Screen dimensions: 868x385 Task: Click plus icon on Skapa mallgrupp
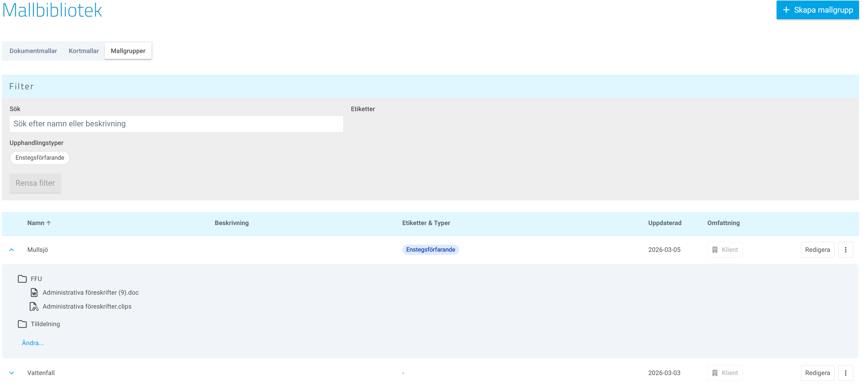point(786,10)
